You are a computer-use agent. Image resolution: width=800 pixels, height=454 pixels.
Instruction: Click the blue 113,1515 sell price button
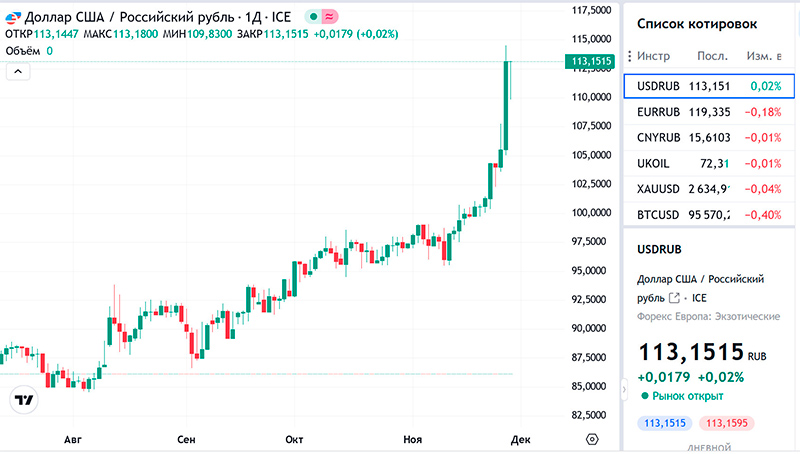coord(665,423)
